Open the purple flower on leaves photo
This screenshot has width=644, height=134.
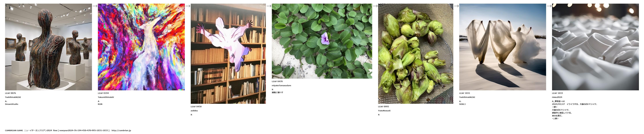tap(322, 41)
